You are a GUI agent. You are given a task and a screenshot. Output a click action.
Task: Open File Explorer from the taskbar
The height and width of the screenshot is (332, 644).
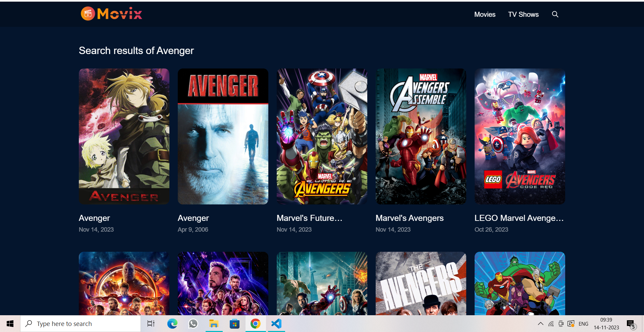(214, 324)
